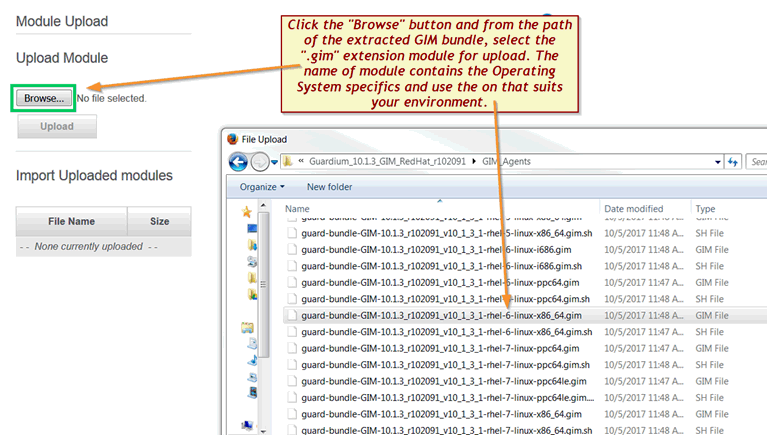
Task: Click the search field in File Upload
Action: 756,161
